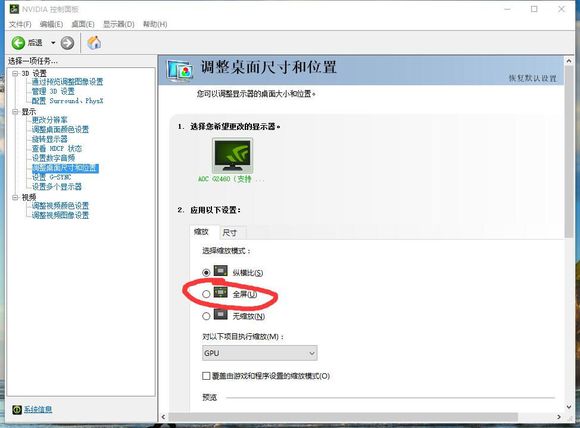This screenshot has height=428, width=580.
Task: Open 旋转显示器
Action: 50,139
